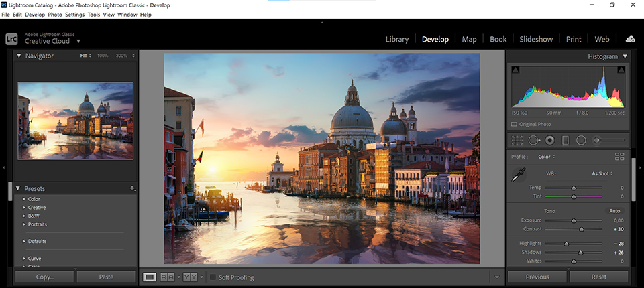Set Navigator zoom to FIT

click(x=84, y=56)
